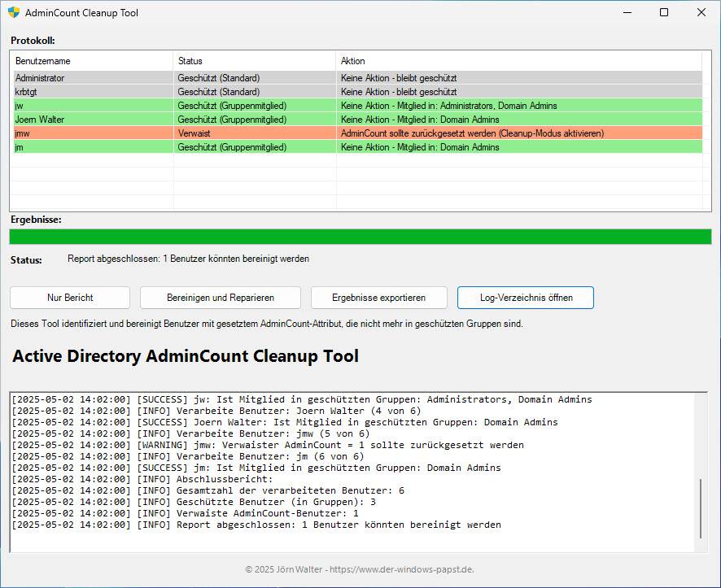Select the Administrator row in the list

tap(40, 78)
